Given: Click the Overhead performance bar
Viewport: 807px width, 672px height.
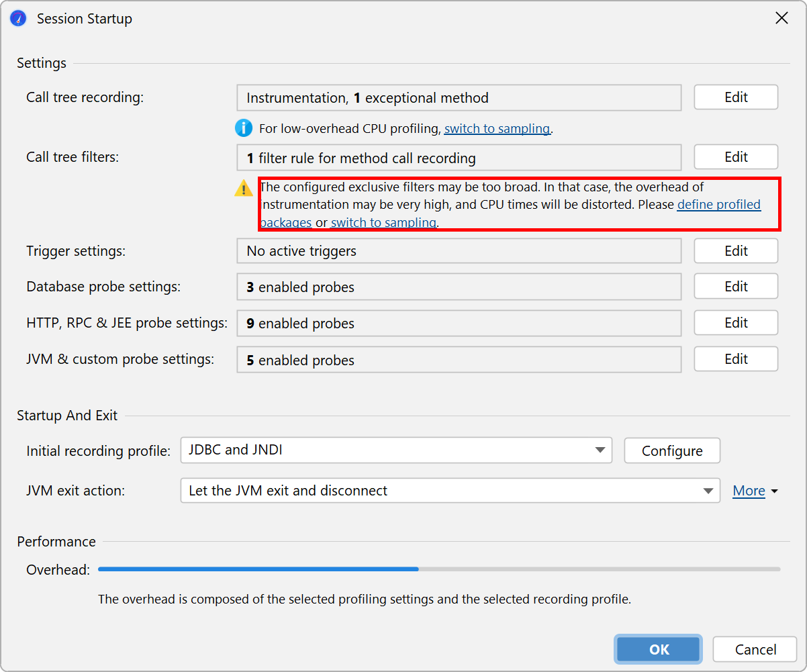Looking at the screenshot, I should [x=438, y=569].
